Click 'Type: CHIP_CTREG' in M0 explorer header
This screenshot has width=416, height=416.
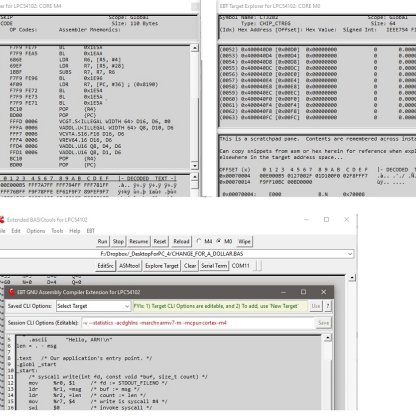(266, 23)
